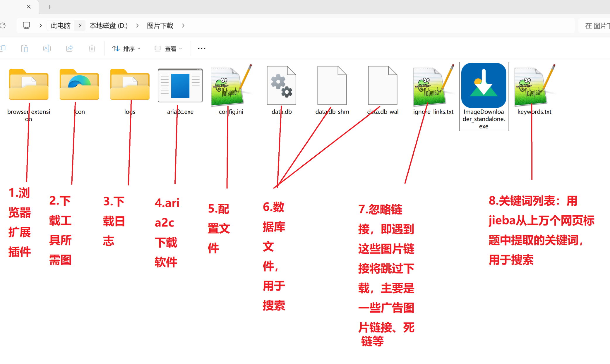
Task: Click the Rename toolbar icon
Action: coord(47,49)
